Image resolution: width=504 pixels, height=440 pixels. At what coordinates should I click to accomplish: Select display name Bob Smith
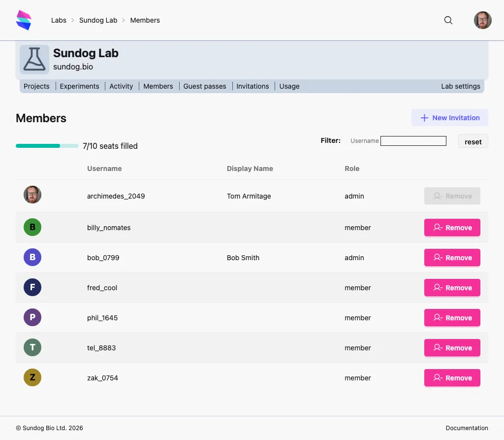[243, 258]
